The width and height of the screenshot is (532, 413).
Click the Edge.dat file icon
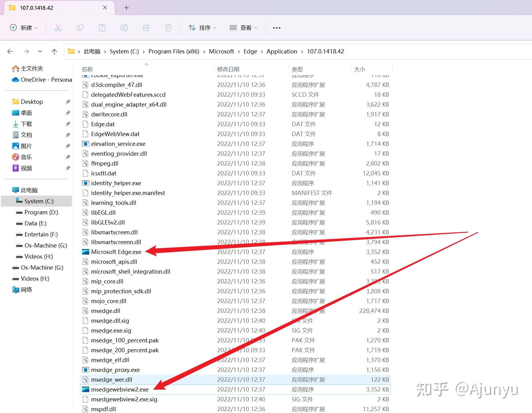click(86, 124)
